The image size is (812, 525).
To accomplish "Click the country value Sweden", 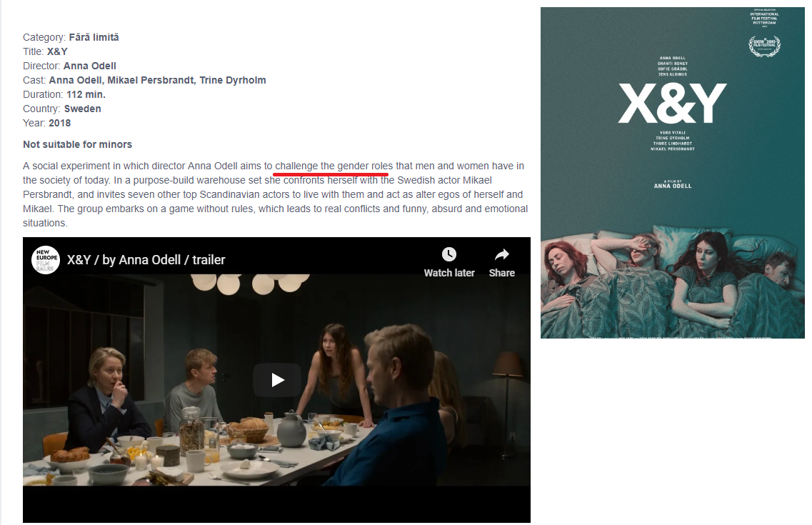I will 82,109.
